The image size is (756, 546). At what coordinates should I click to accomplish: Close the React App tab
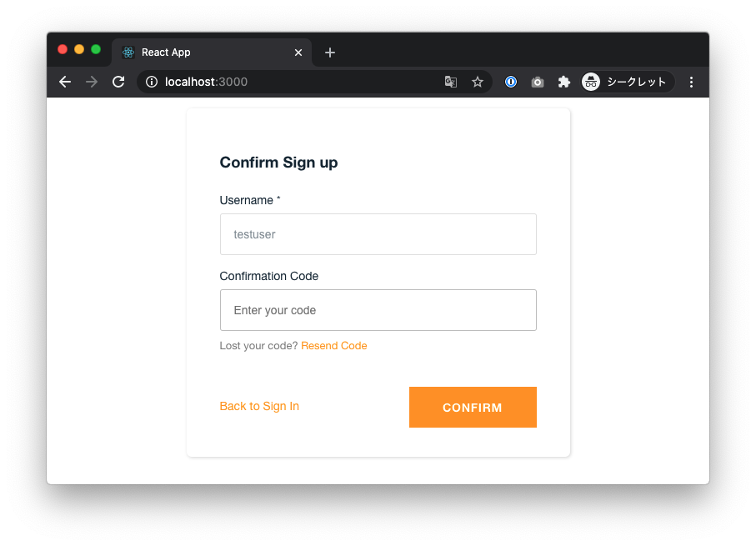tap(298, 53)
